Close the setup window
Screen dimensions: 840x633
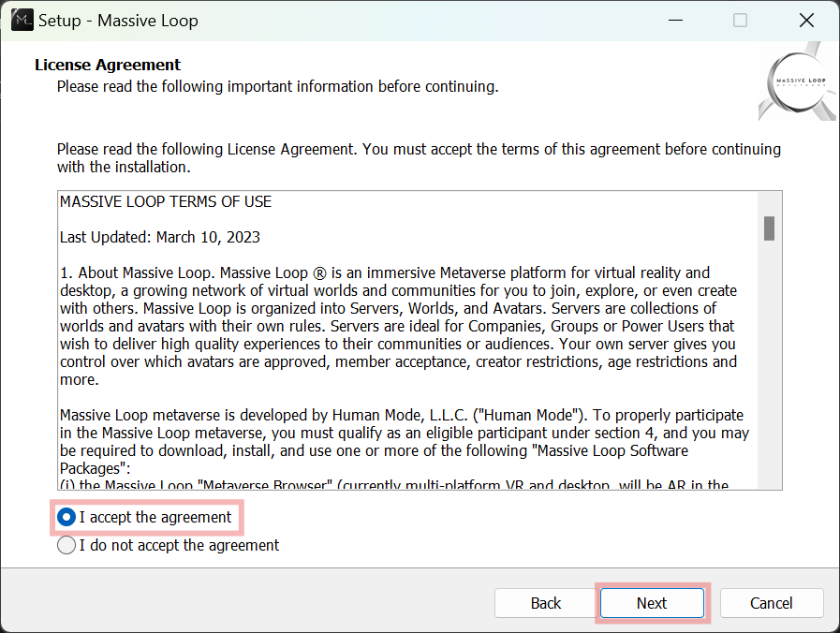806,21
